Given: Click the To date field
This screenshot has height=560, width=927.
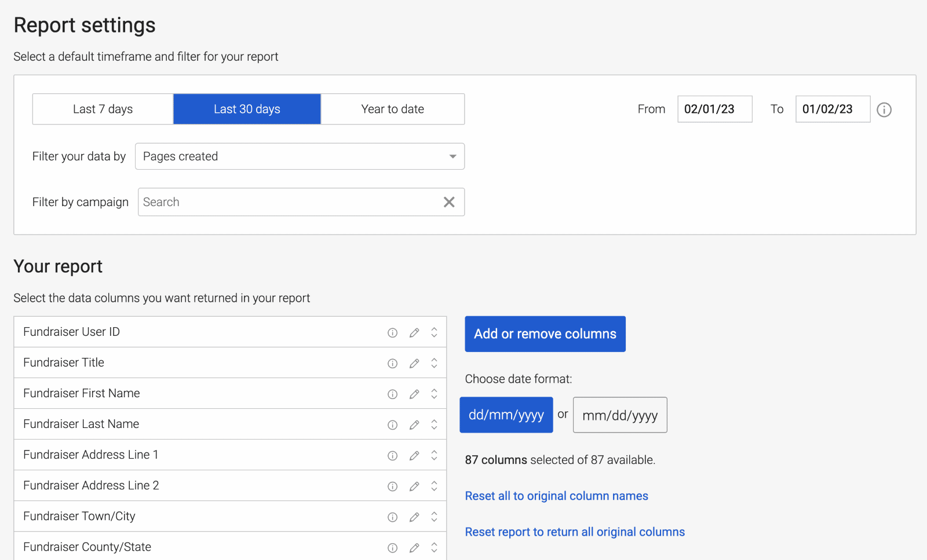Looking at the screenshot, I should coord(833,109).
